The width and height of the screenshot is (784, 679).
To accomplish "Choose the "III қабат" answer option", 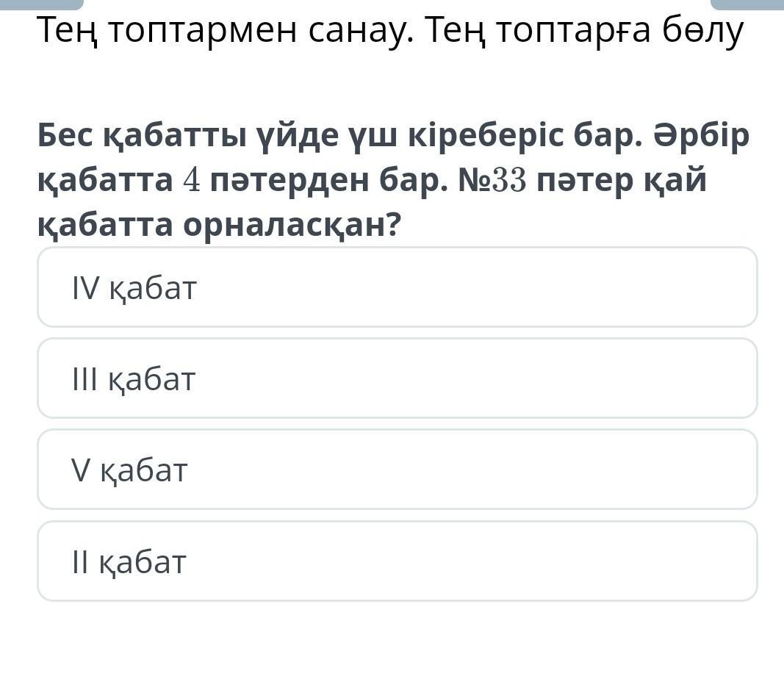I will pos(398,378).
